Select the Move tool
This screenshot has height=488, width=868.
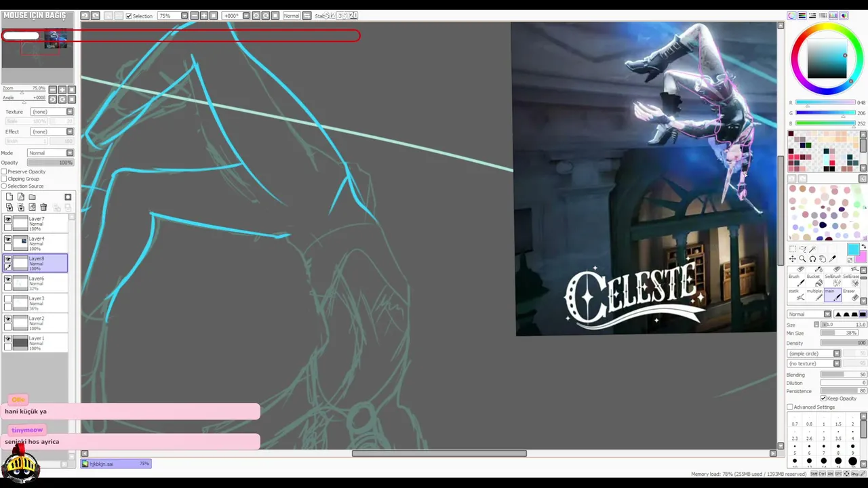click(792, 259)
